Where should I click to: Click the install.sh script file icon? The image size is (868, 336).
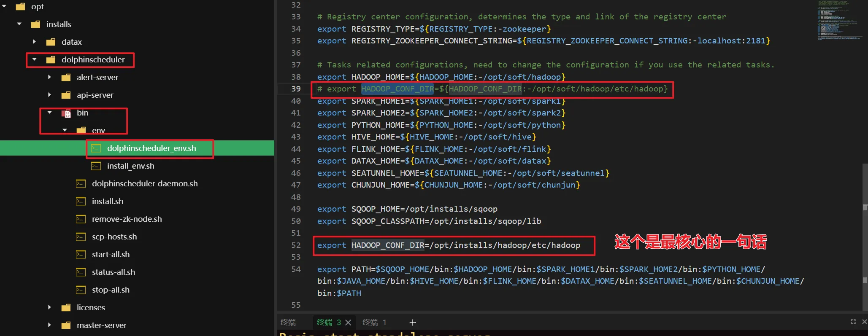[81, 202]
